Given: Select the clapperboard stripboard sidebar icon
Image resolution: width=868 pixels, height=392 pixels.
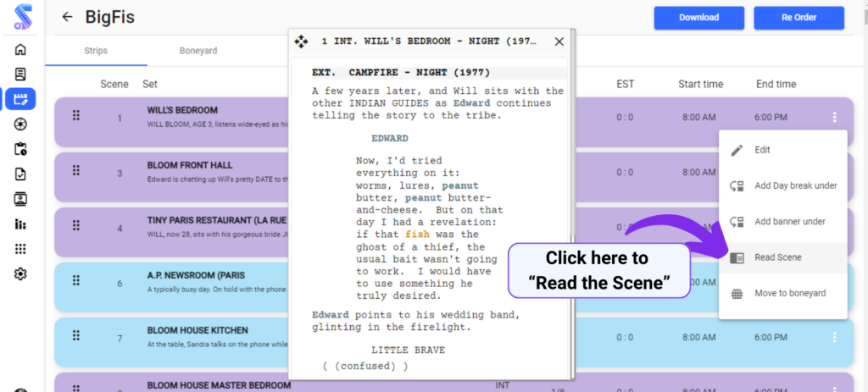Looking at the screenshot, I should (20, 100).
